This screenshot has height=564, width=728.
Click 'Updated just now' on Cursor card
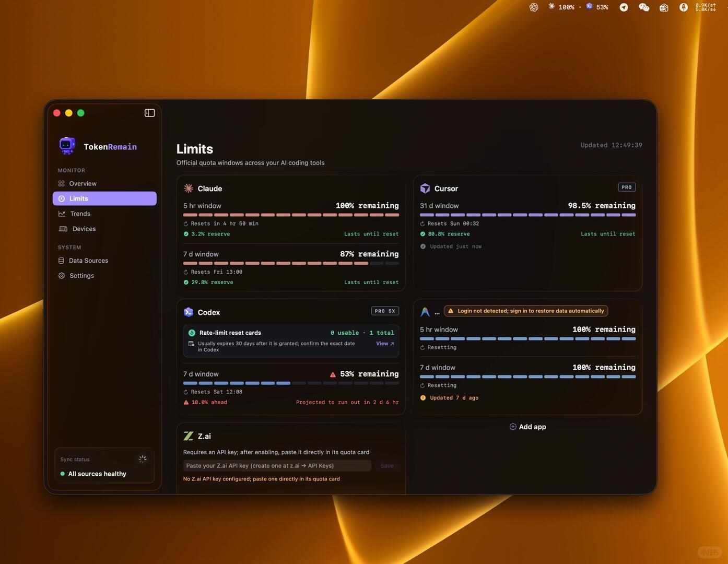click(x=456, y=246)
